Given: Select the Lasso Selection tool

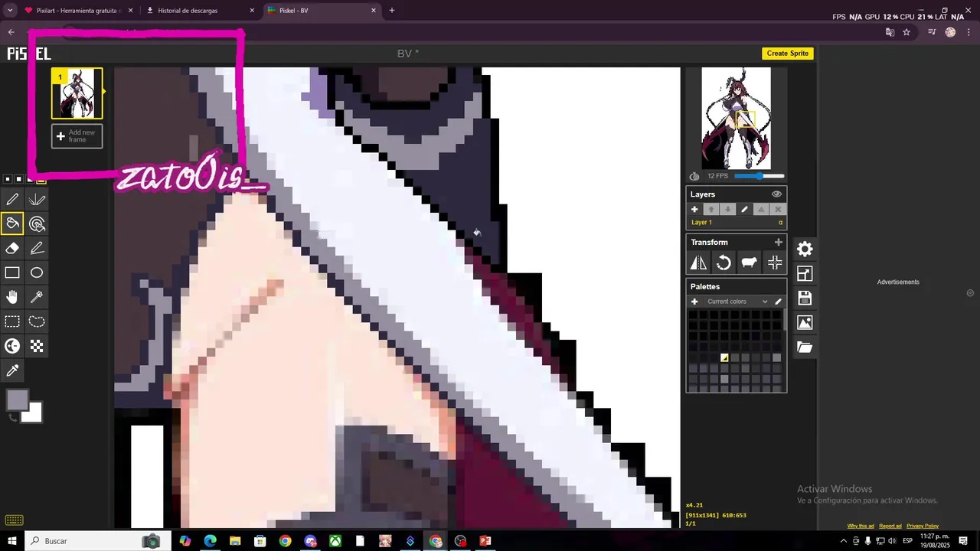Looking at the screenshot, I should point(37,322).
